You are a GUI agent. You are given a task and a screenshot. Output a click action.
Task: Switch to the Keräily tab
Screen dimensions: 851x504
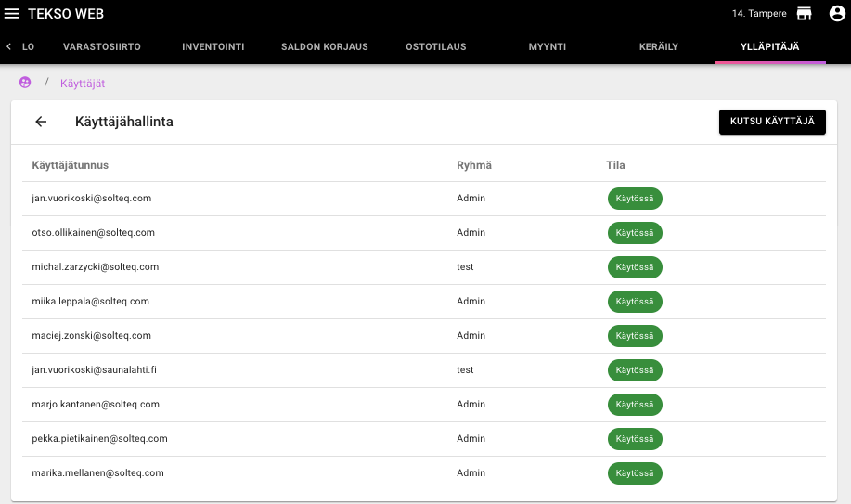(659, 46)
